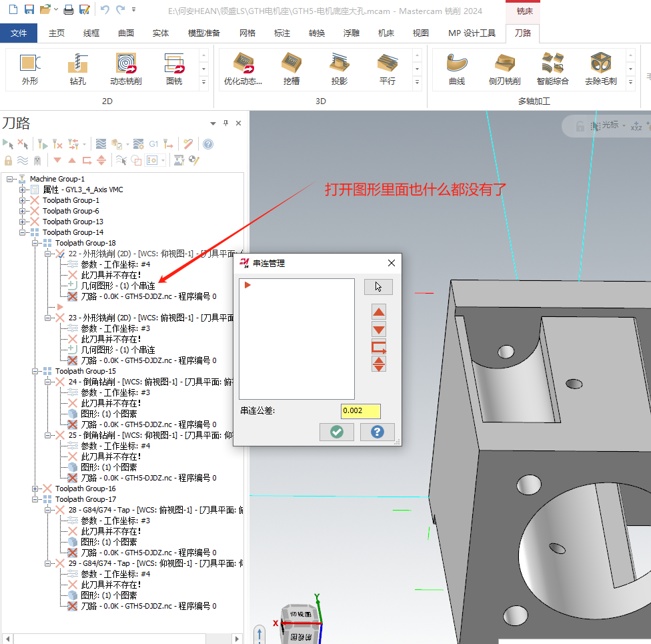This screenshot has width=651, height=644.
Task: Click the G1 post process icon
Action: tap(153, 144)
